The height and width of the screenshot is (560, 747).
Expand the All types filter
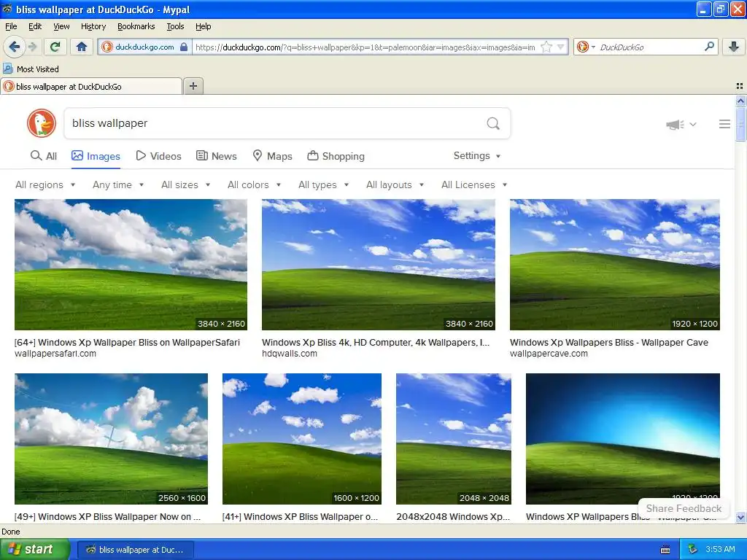(x=323, y=184)
